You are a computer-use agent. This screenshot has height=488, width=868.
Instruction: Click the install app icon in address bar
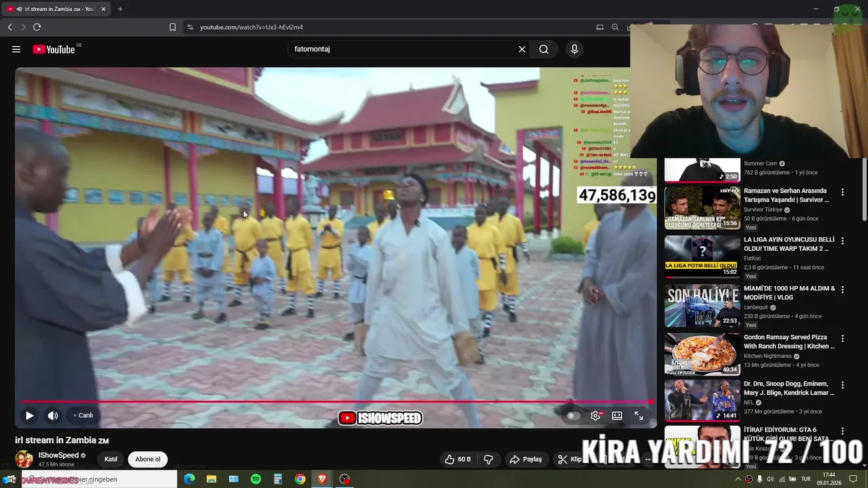point(599,27)
